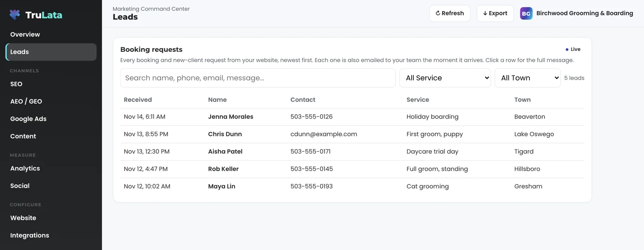Open the Social measure page
This screenshot has height=250, width=644.
tap(51, 186)
